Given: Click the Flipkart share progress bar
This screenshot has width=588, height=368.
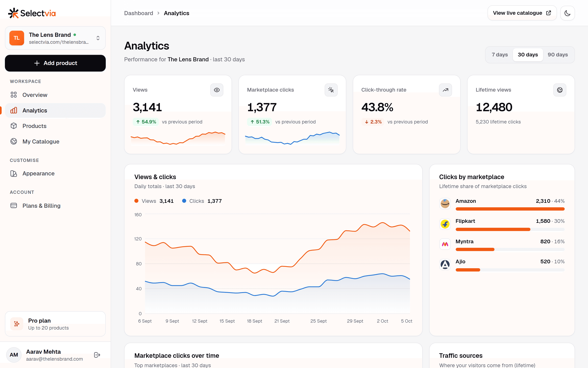Looking at the screenshot, I should 510,229.
